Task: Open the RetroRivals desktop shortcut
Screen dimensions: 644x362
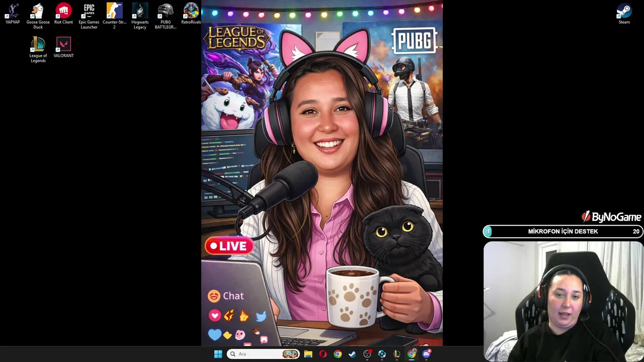Action: tap(191, 14)
